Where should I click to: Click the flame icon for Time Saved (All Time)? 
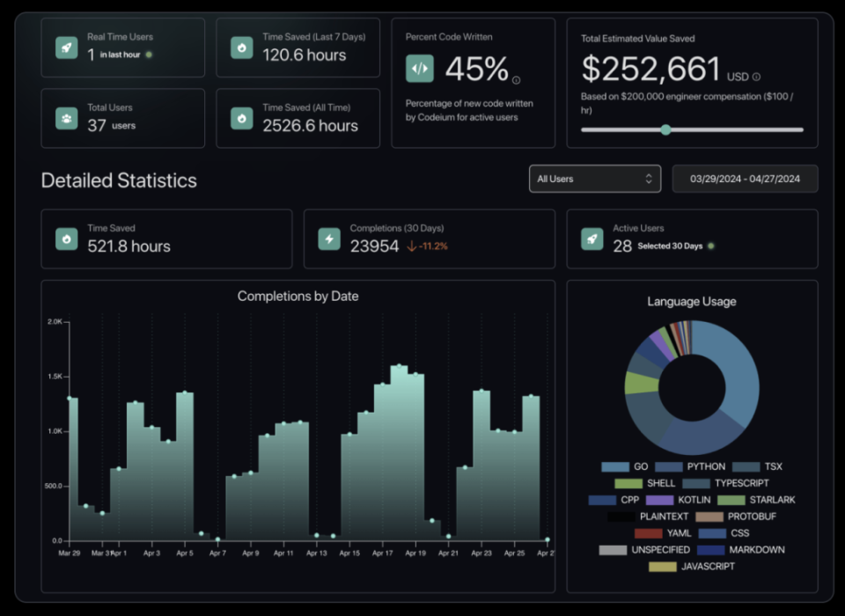click(x=241, y=118)
